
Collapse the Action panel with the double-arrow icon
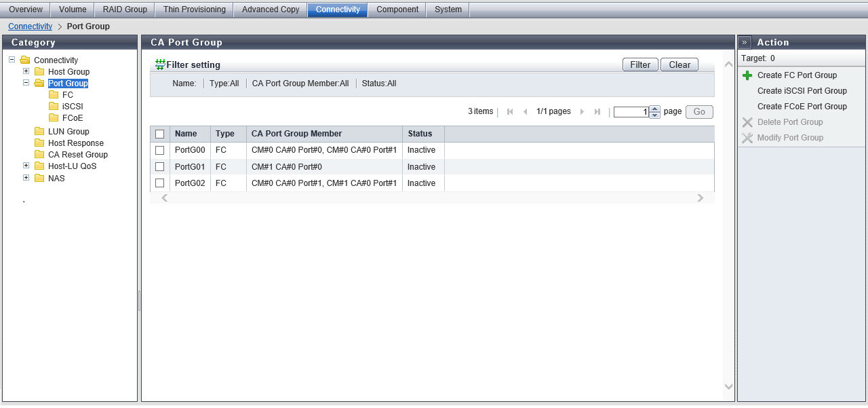click(745, 42)
